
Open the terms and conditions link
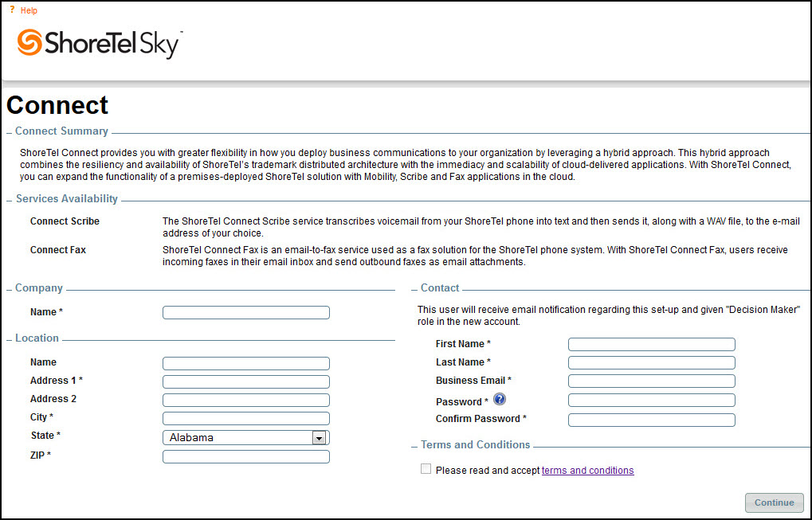pyautogui.click(x=588, y=471)
